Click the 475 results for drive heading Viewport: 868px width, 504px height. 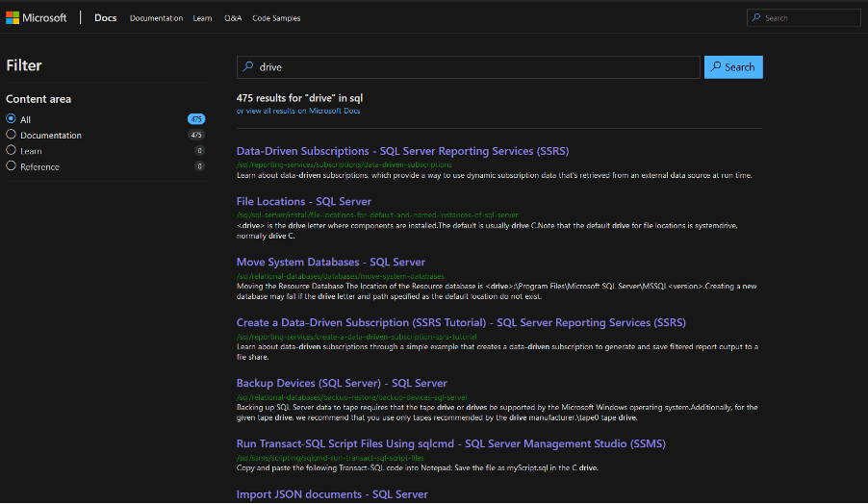click(299, 98)
